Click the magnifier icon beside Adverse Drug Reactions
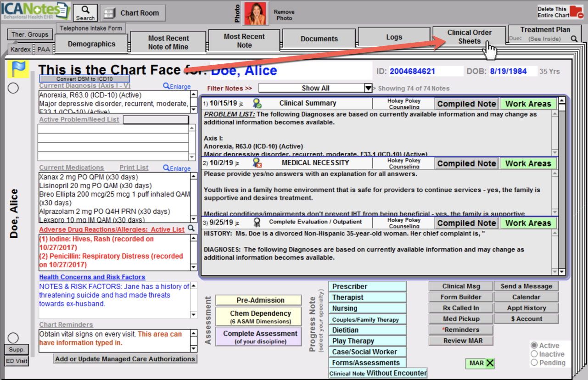The width and height of the screenshot is (588, 380). (x=191, y=229)
